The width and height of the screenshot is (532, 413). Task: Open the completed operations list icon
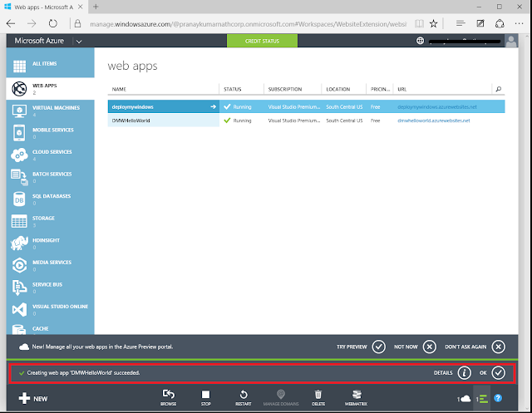click(x=482, y=399)
